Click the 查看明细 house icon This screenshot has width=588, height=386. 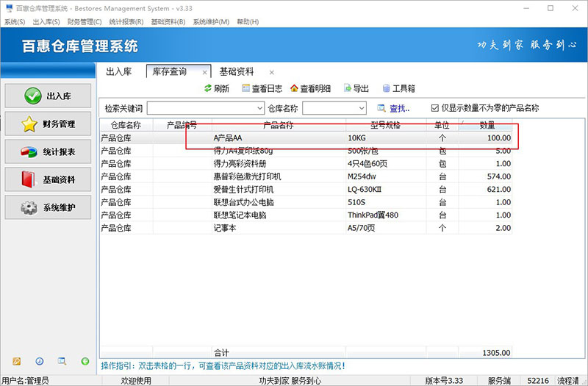(x=295, y=88)
